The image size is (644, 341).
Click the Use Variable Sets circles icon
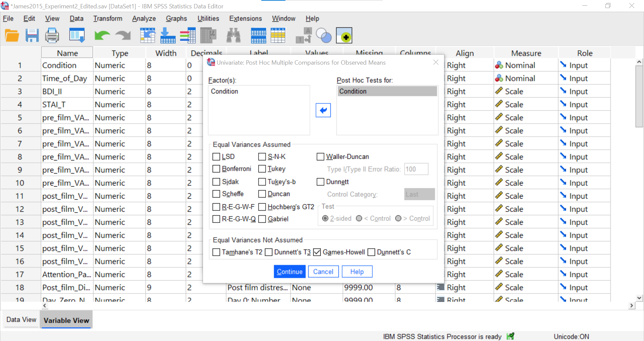click(x=324, y=36)
